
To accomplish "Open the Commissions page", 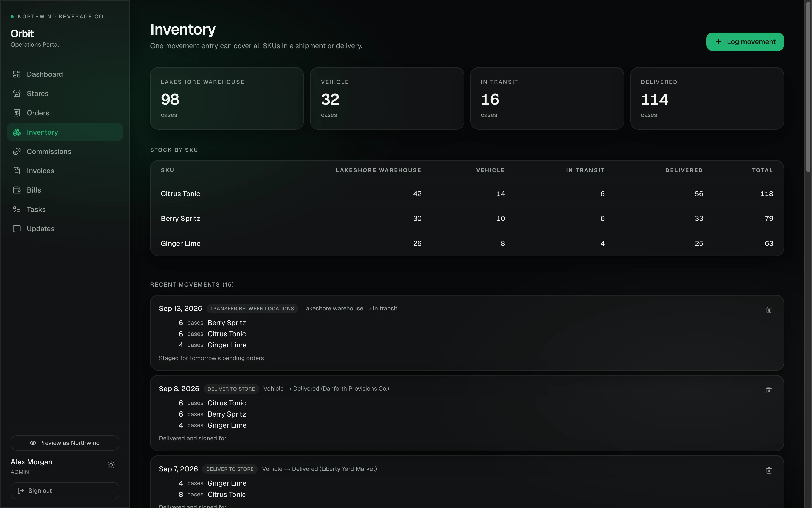I will (65, 152).
